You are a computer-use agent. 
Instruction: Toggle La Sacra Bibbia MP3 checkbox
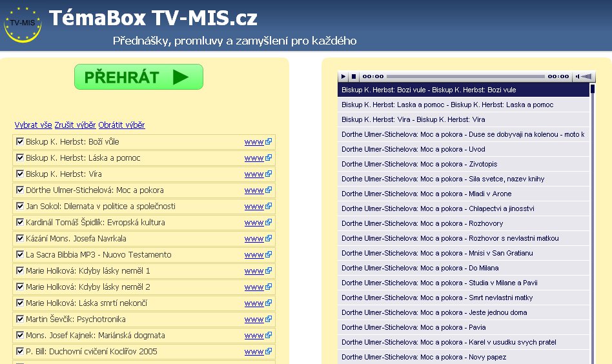[x=20, y=254]
